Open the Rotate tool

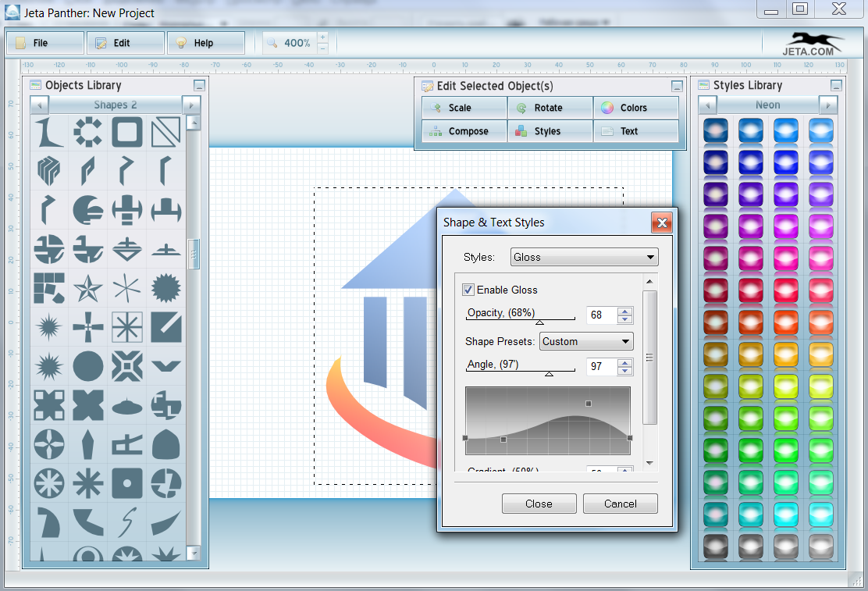pyautogui.click(x=550, y=107)
